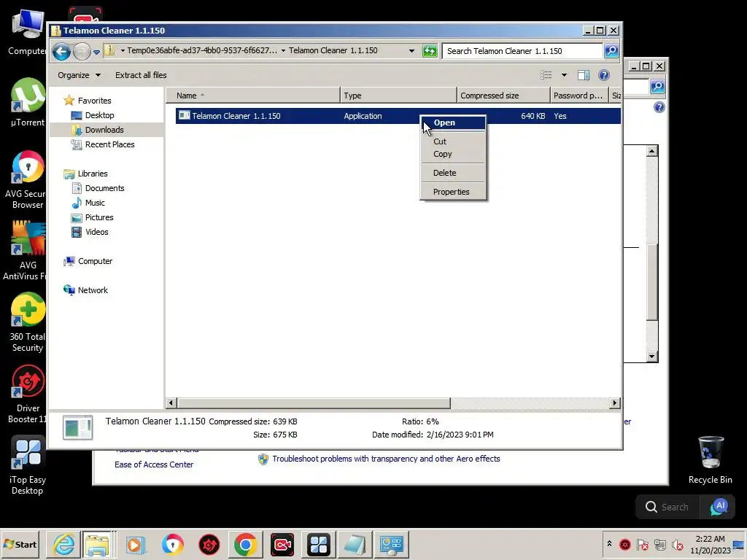Toggle the preview pane icon
The image size is (747, 560).
point(583,75)
